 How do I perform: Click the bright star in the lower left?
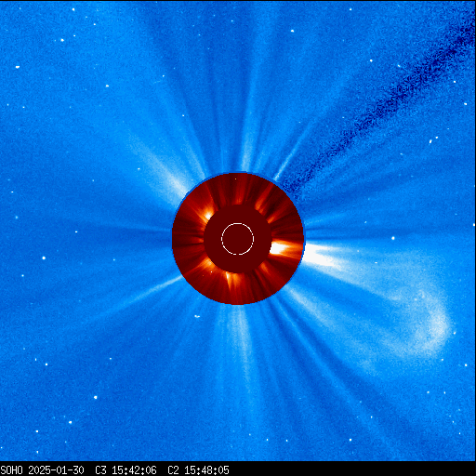(95, 397)
